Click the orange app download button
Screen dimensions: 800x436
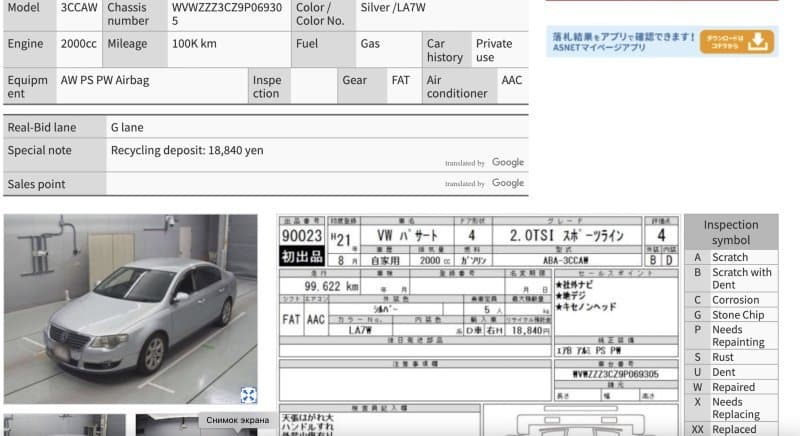point(737,41)
